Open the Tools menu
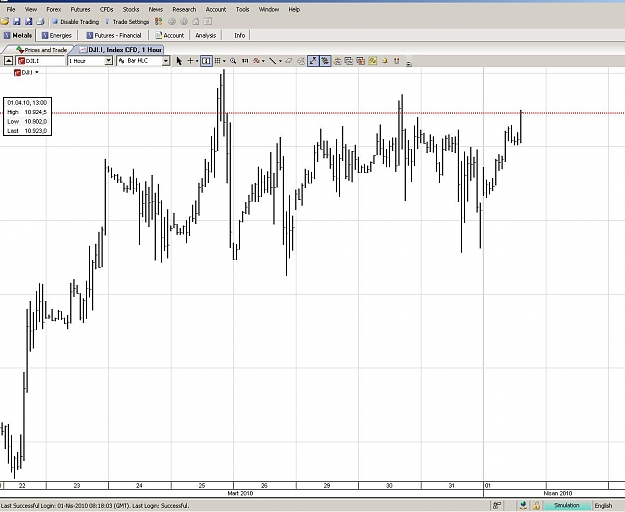Viewport: 625px width, 512px height. coord(242,9)
